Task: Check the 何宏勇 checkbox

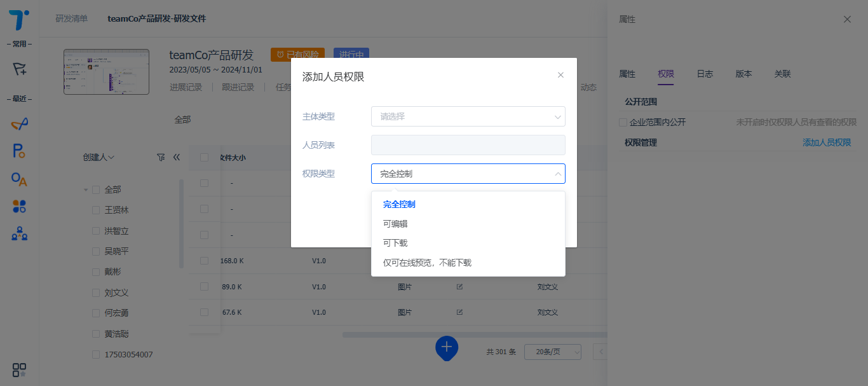Action: (x=96, y=313)
